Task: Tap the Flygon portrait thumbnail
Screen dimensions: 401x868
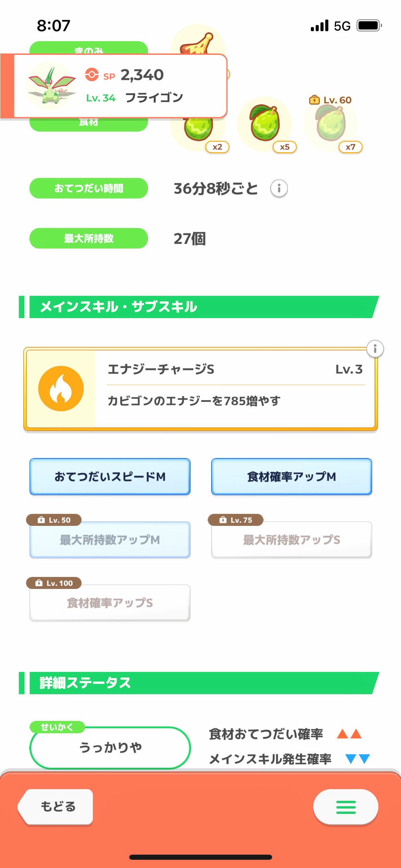Action: (x=51, y=86)
